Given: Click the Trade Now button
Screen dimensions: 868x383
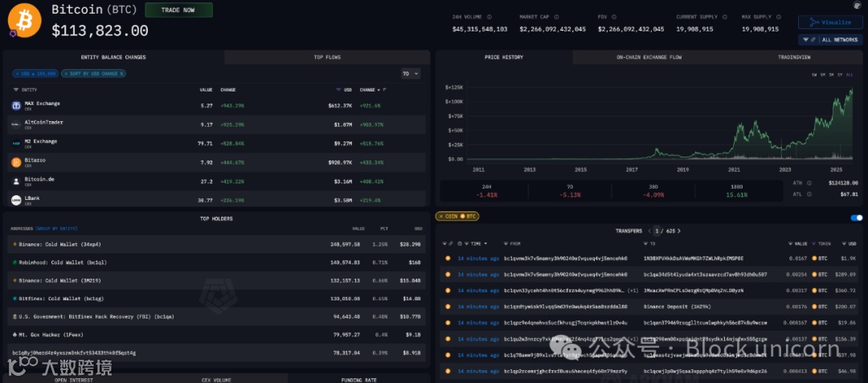Looking at the screenshot, I should tap(178, 10).
